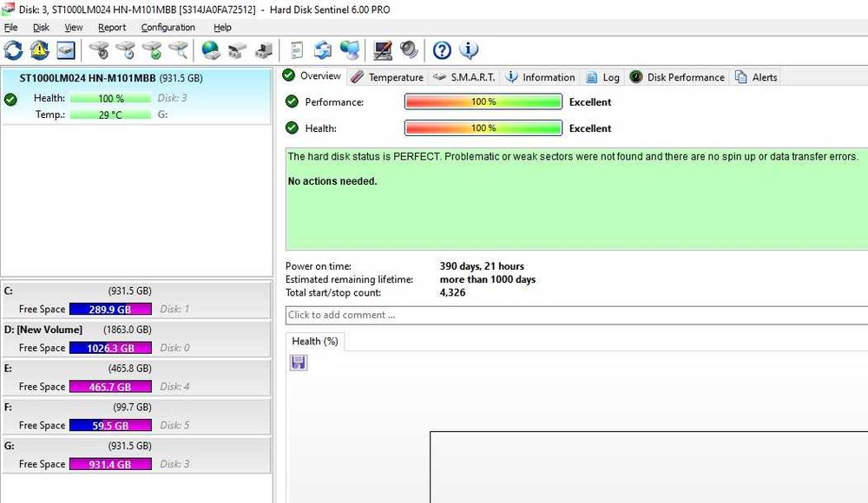This screenshot has height=503, width=868.
Task: Click the Health 100 % gradient bar
Action: tap(483, 127)
